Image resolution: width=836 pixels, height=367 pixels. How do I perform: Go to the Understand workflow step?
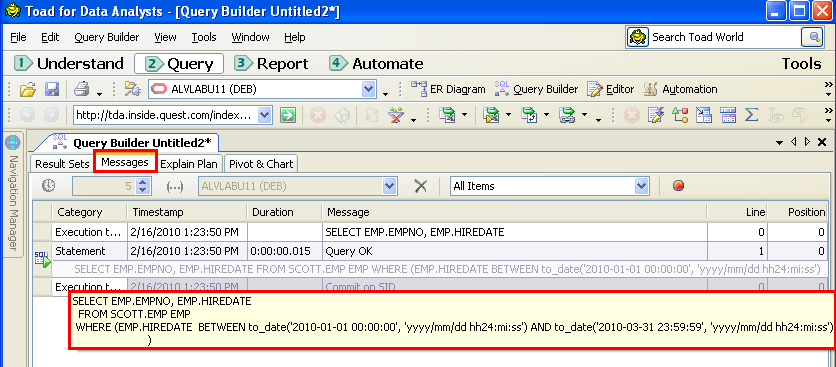click(x=69, y=63)
